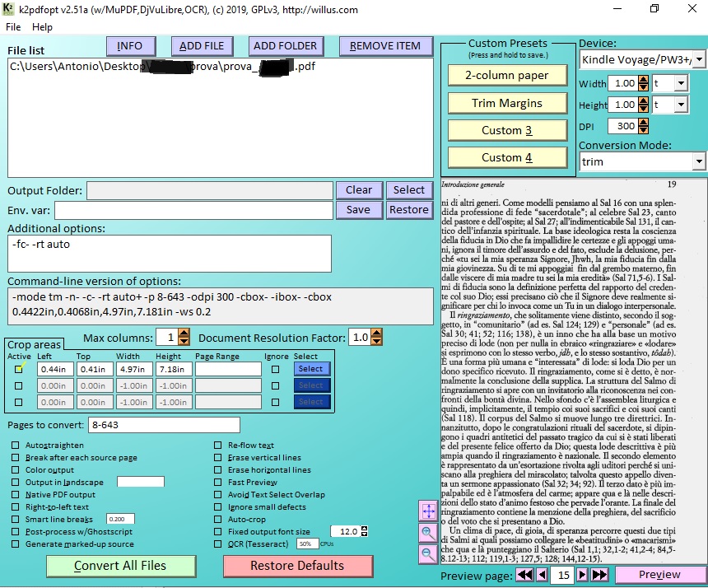Click Restore Defaults button
The image size is (708, 588).
click(x=298, y=567)
